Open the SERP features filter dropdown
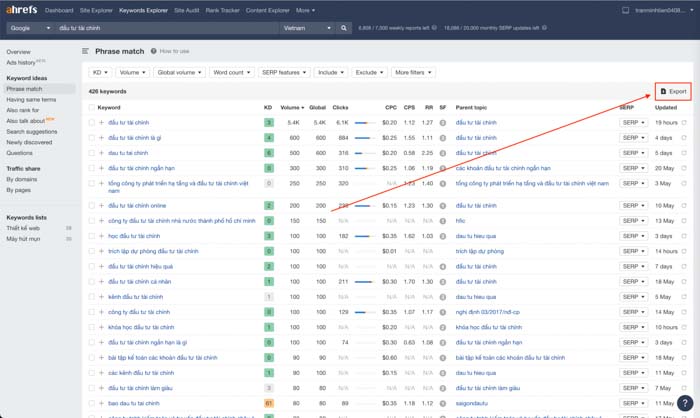This screenshot has width=700, height=418. (x=284, y=72)
